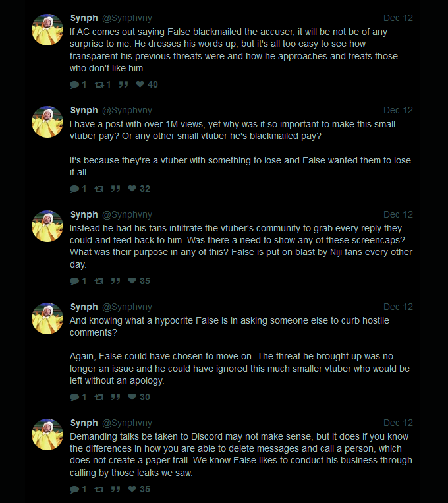Quote the post about fans infiltrating community
Screen dimensions: 448x503
click(115, 281)
